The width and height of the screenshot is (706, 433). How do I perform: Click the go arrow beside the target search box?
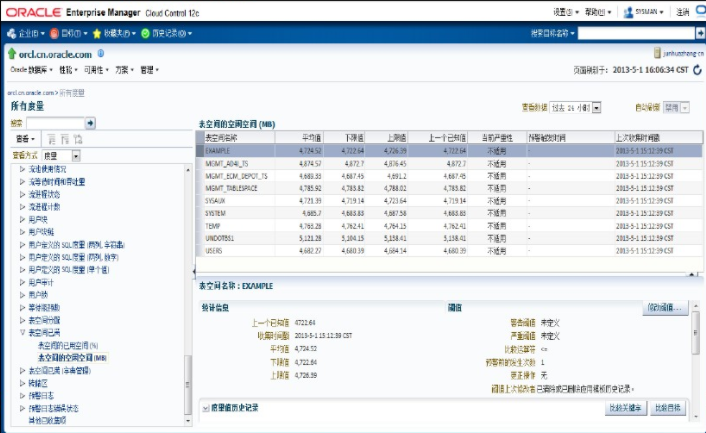(x=700, y=33)
